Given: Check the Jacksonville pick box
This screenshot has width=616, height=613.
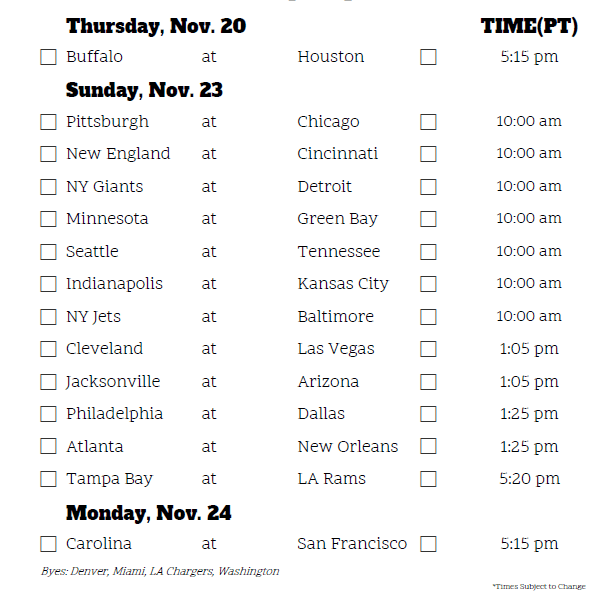Looking at the screenshot, I should 48,382.
